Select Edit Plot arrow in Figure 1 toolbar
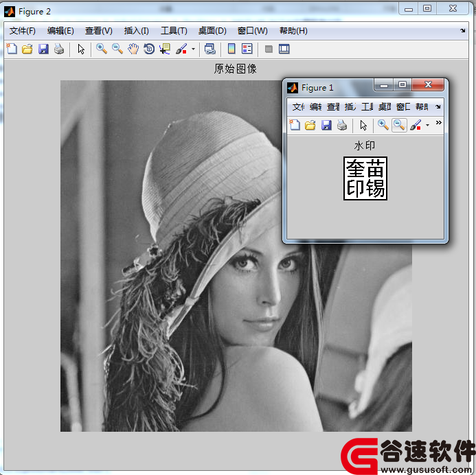The width and height of the screenshot is (476, 475). 363,125
